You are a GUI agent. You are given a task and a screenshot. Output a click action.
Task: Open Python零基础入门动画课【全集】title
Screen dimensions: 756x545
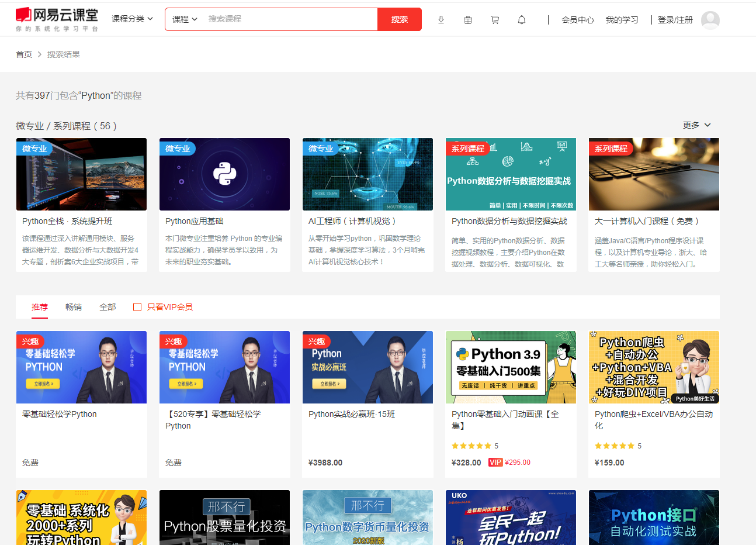(505, 420)
